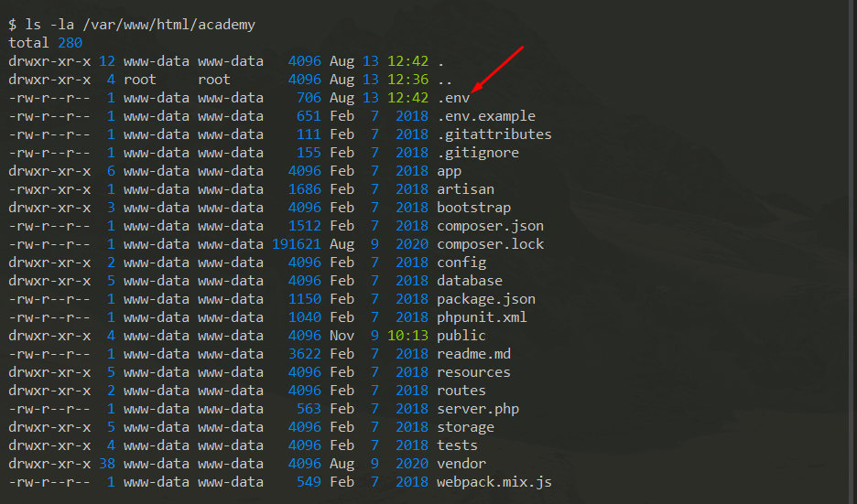Click the link count 38 on vendor row
The width and height of the screenshot is (857, 504).
tap(107, 464)
